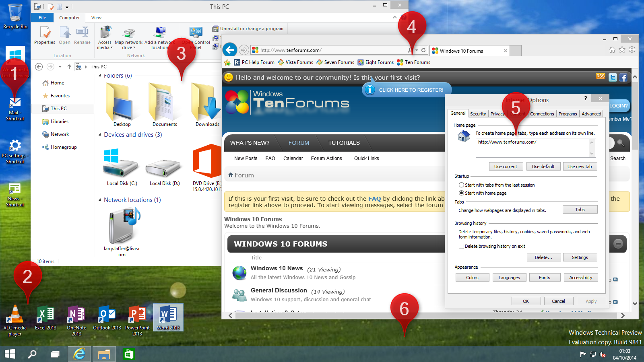Switch to Programs tab in Internet Options
The height and width of the screenshot is (362, 644).
point(568,114)
